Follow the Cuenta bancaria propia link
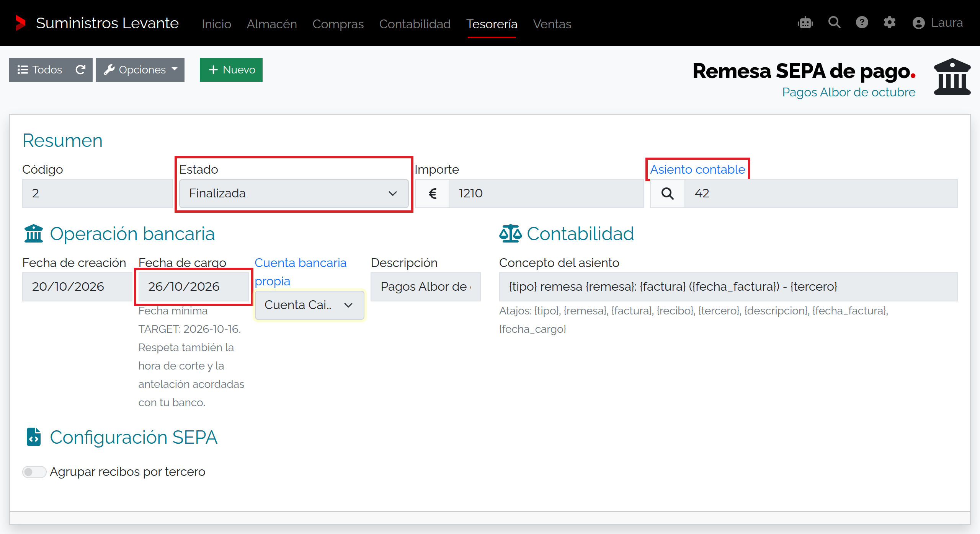The width and height of the screenshot is (980, 534). [x=301, y=272]
